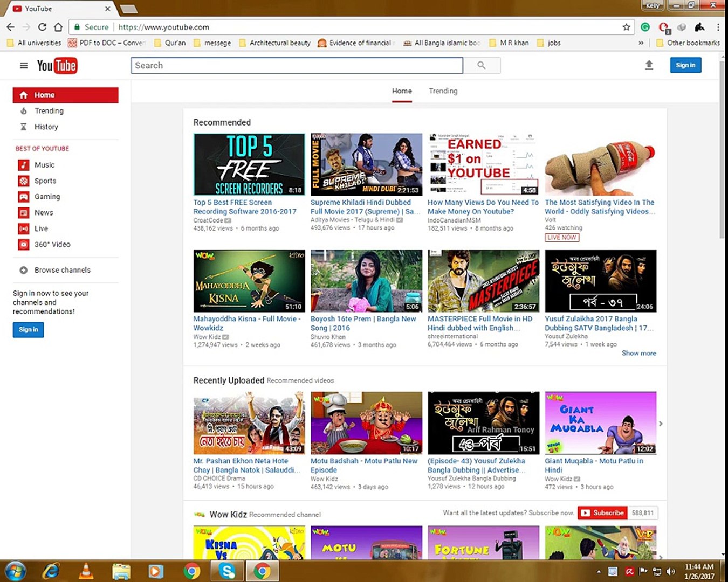The height and width of the screenshot is (582, 728).
Task: Subscribe to Wow Kidz channel
Action: pos(602,513)
